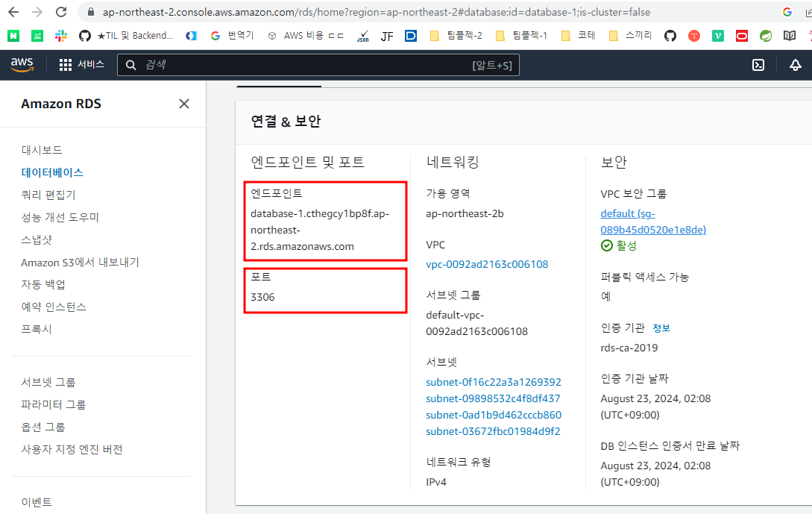Open the vpc-0092ad2163c006108 link
The width and height of the screenshot is (812, 514).
click(x=487, y=264)
